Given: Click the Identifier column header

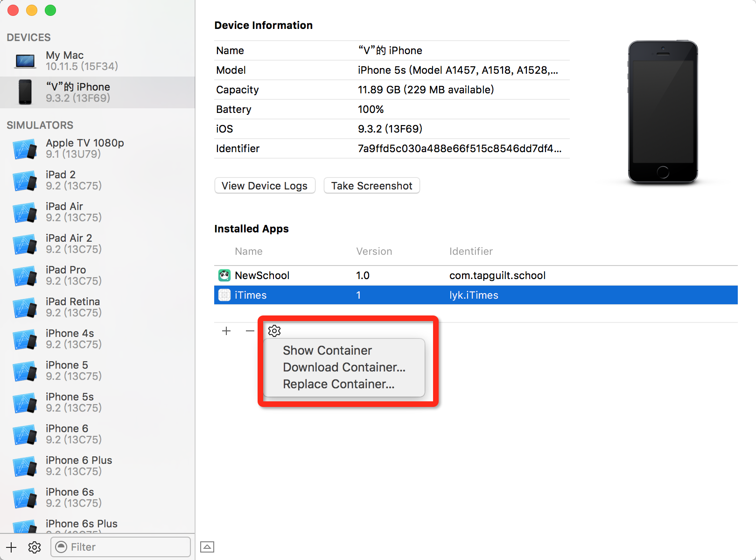Looking at the screenshot, I should point(471,252).
